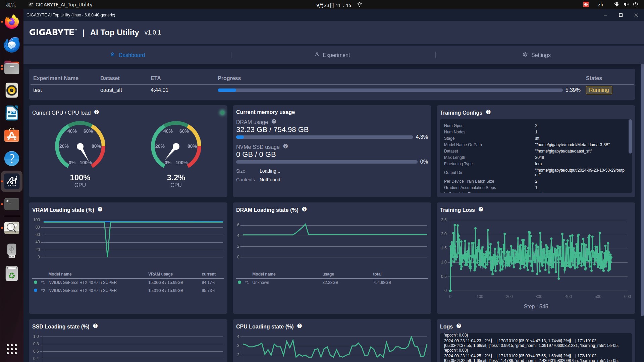Screen dimensions: 644x362
Task: Open the Terminal from dock
Action: coord(12,204)
